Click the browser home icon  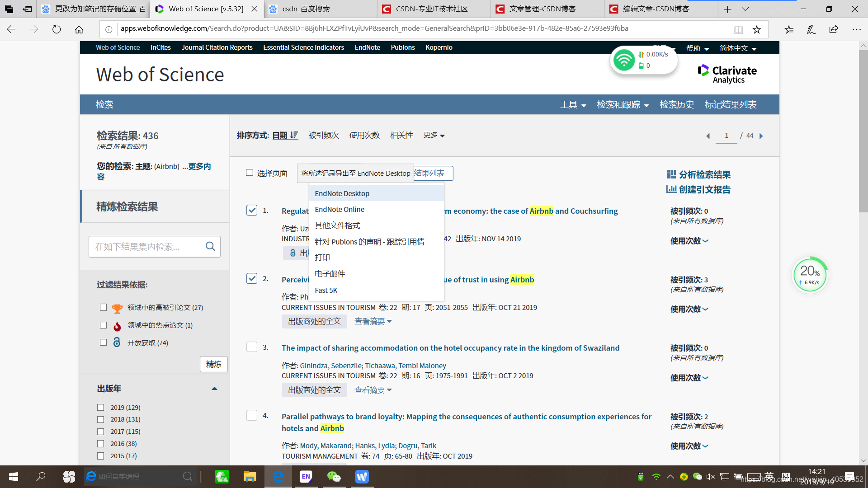(79, 29)
